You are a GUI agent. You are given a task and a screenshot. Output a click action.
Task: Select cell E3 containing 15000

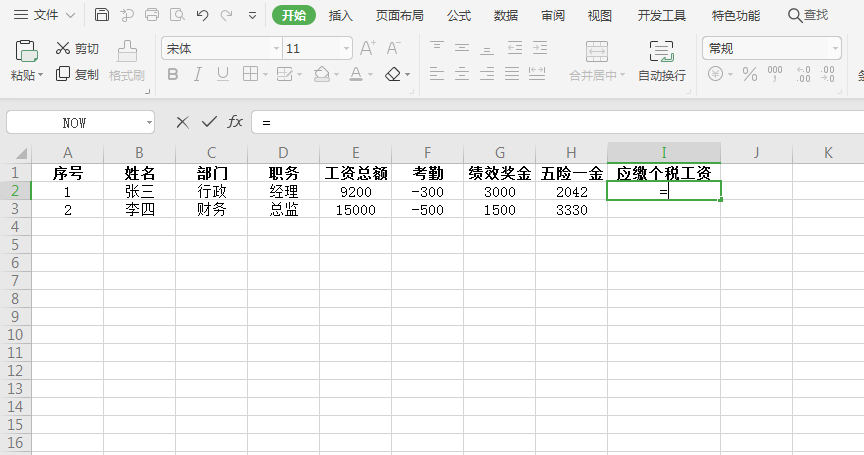click(356, 210)
